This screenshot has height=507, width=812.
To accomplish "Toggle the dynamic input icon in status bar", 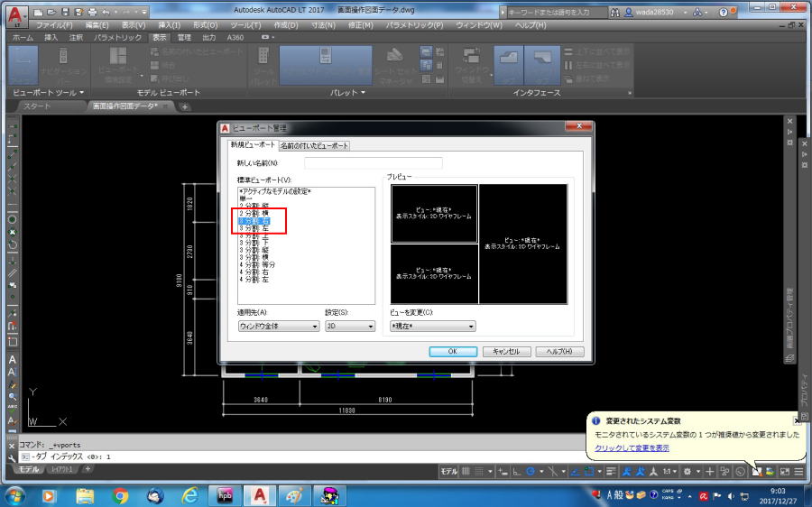I will point(503,471).
